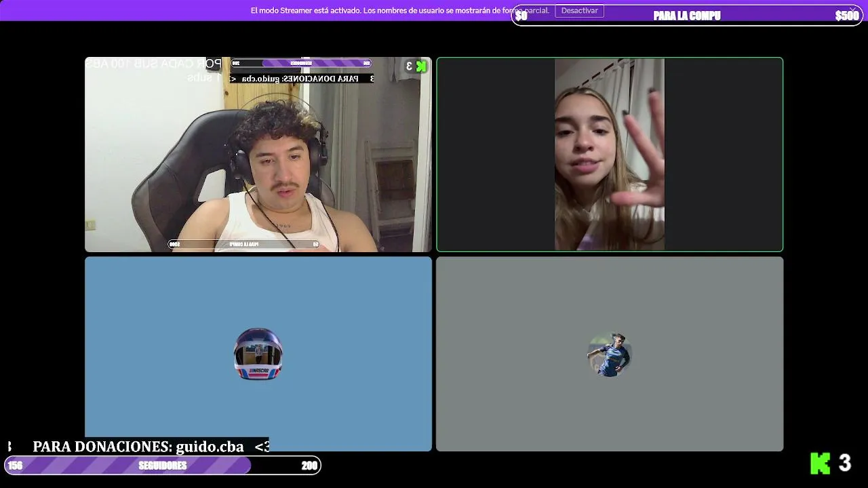Click the 200 followers target number
This screenshot has height=488, width=868.
309,466
